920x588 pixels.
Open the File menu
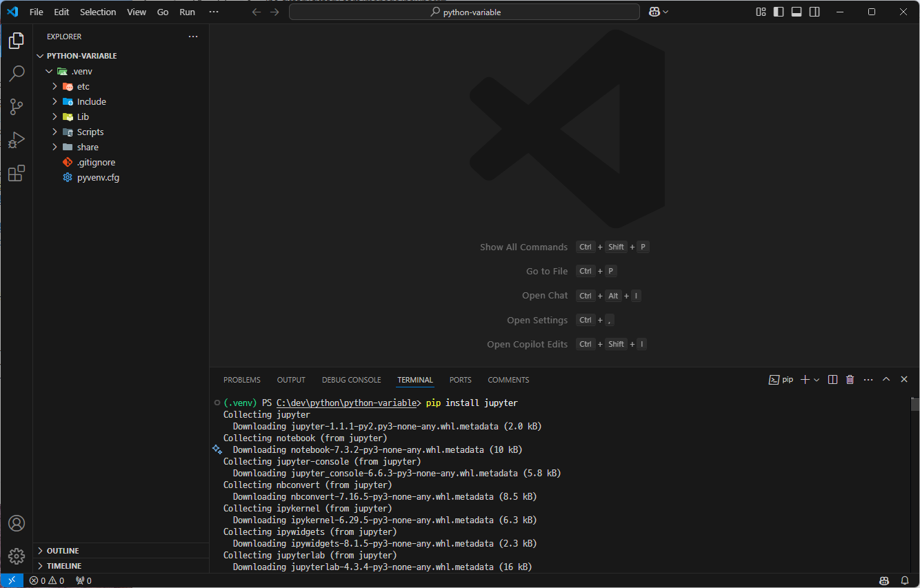pyautogui.click(x=36, y=12)
